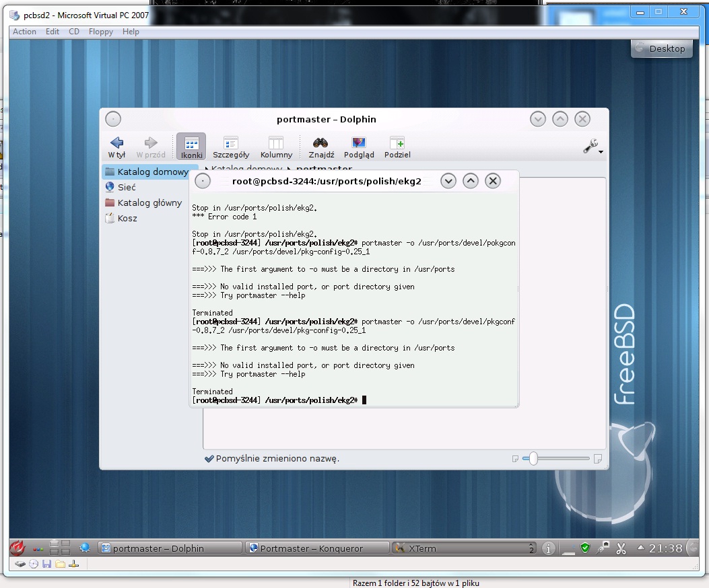Open Dolphin wrench settings dropdown
The height and width of the screenshot is (588, 709).
[593, 147]
